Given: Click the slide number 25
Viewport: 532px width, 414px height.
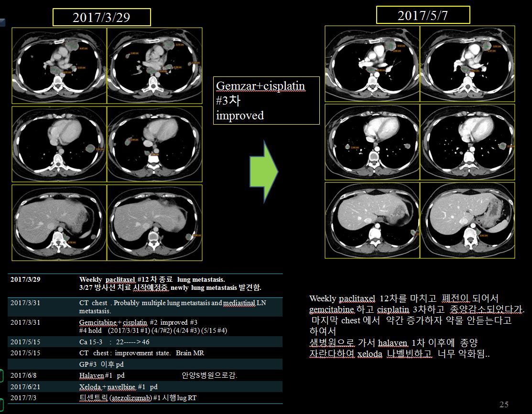Looking at the screenshot, I should [x=504, y=404].
